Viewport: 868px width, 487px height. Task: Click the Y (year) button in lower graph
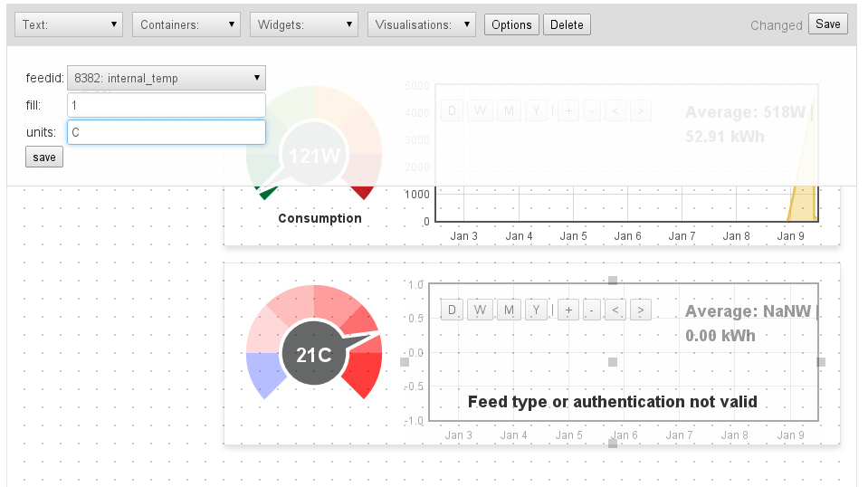[x=536, y=310]
